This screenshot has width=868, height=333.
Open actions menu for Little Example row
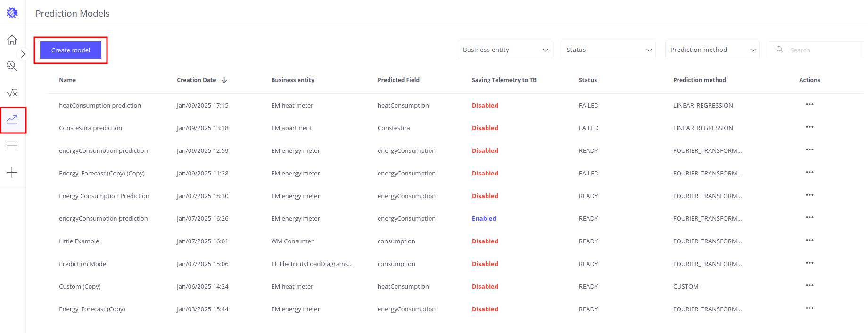pyautogui.click(x=810, y=241)
